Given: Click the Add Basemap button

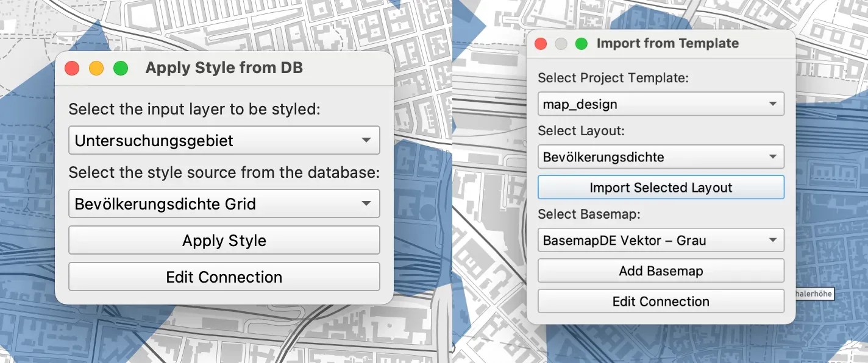Looking at the screenshot, I should [x=661, y=271].
